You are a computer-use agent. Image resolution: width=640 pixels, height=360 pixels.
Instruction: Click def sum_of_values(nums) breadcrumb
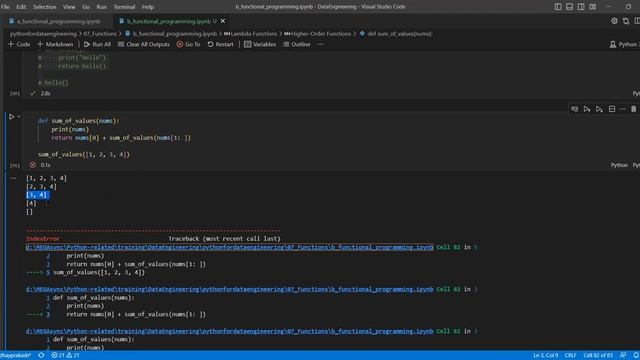tap(395, 34)
